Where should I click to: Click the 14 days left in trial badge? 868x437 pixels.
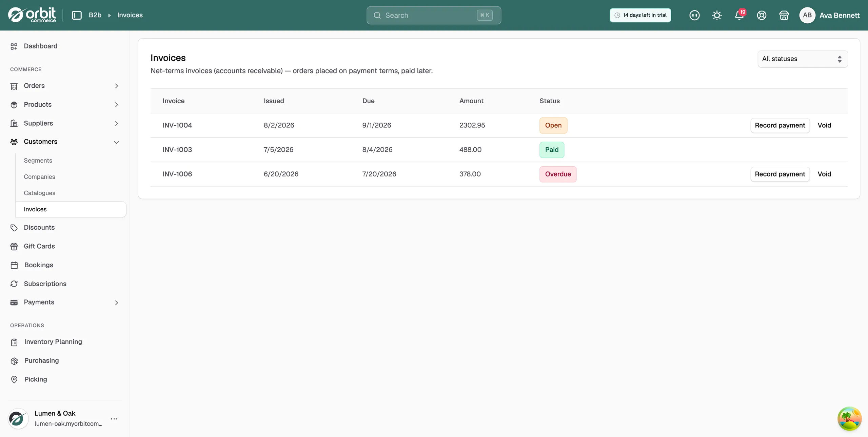click(640, 15)
